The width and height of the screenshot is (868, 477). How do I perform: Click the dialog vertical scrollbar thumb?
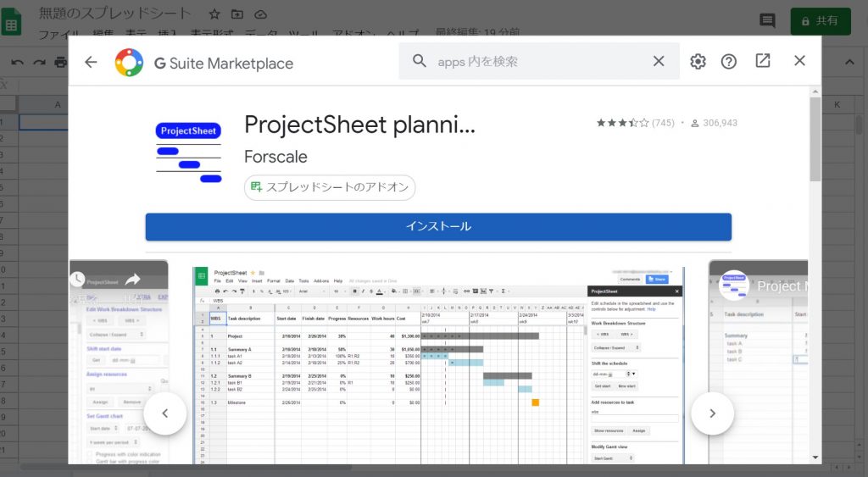pyautogui.click(x=815, y=139)
